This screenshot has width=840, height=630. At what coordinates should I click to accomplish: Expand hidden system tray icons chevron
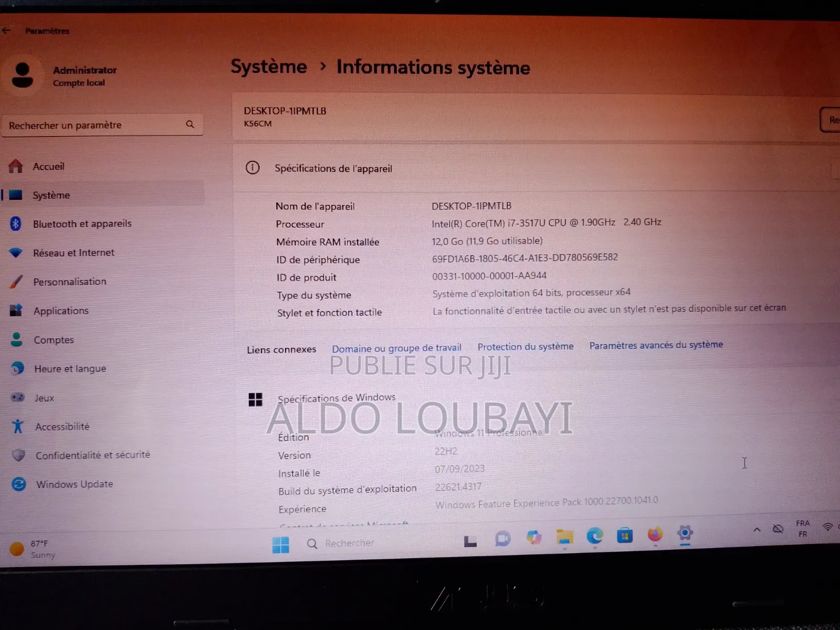pos(757,529)
